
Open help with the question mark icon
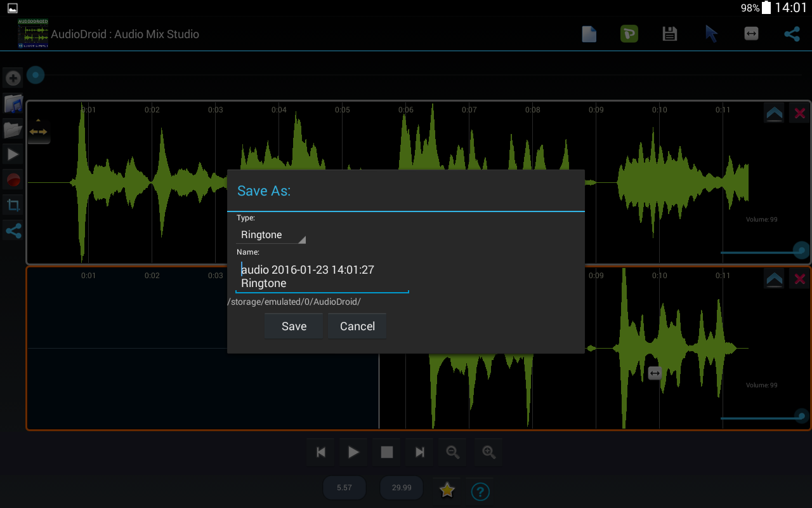point(481,491)
